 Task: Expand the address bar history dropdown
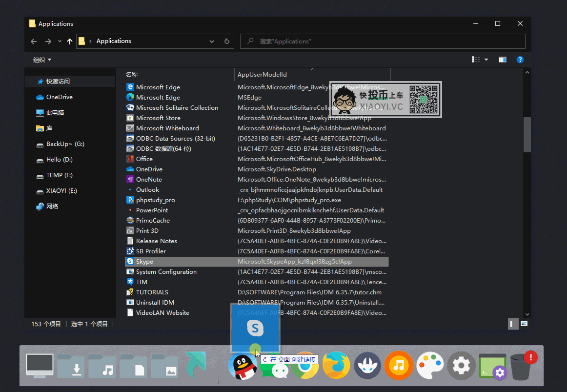pos(212,41)
